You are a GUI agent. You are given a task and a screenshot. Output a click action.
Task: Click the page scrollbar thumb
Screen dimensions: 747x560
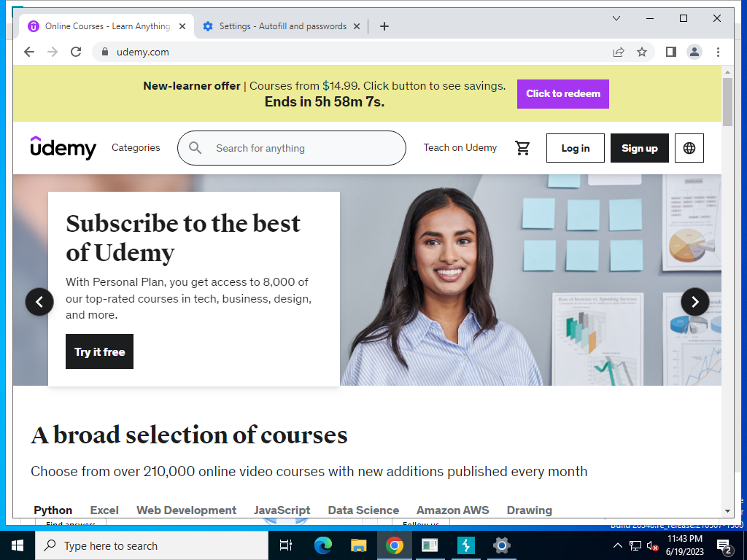(727, 102)
